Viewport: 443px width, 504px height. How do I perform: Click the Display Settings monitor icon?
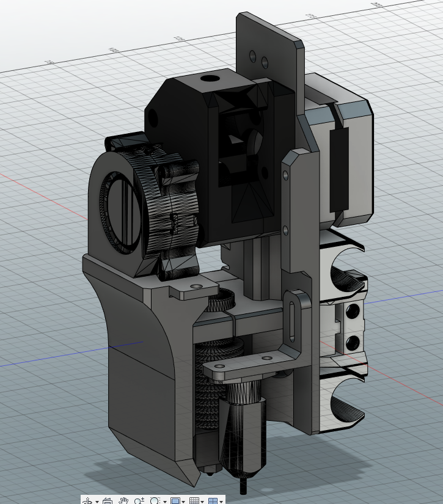pyautogui.click(x=175, y=501)
